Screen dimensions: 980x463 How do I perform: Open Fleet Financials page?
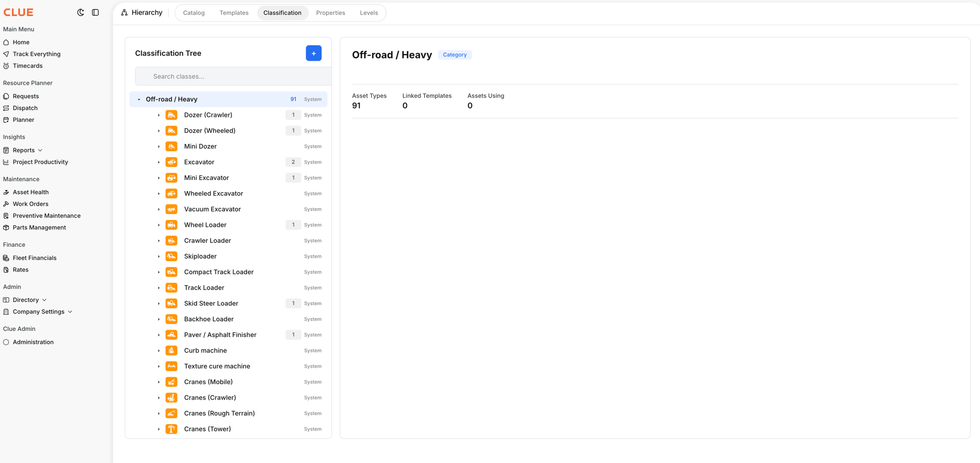point(34,258)
